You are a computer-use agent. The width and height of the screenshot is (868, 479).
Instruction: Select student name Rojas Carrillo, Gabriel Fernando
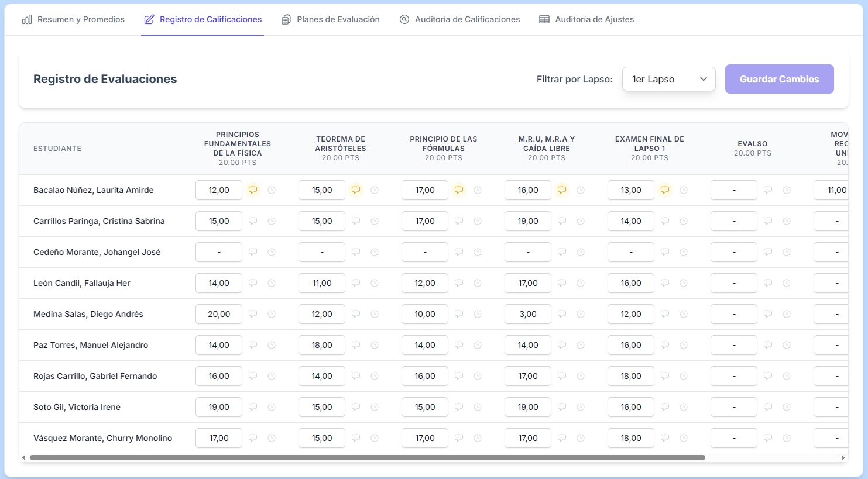pyautogui.click(x=95, y=376)
